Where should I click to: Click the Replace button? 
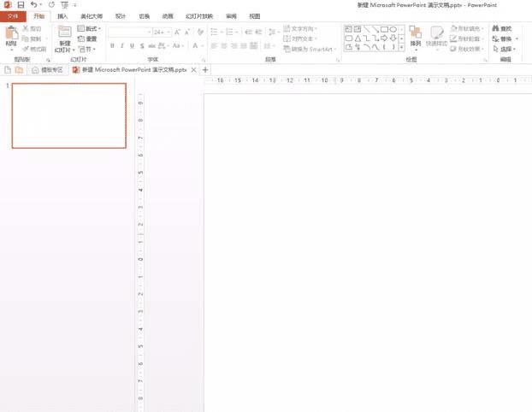click(x=505, y=38)
